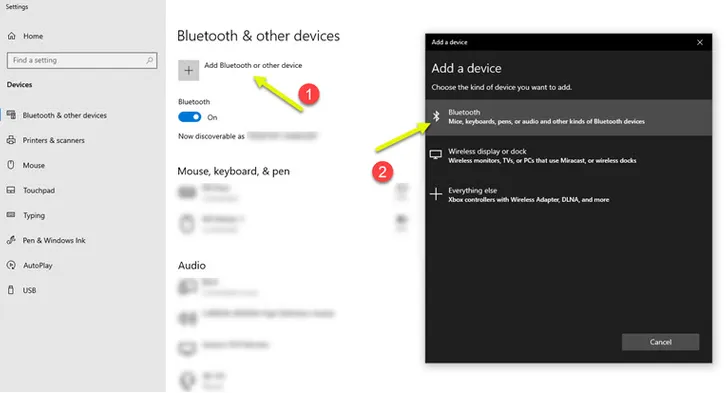Click the plus button to add device

click(x=188, y=70)
